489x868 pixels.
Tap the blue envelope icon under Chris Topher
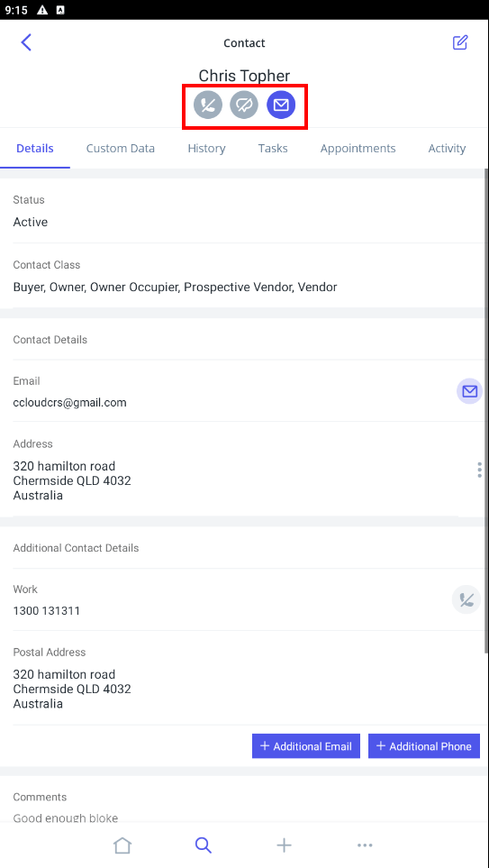[281, 105]
